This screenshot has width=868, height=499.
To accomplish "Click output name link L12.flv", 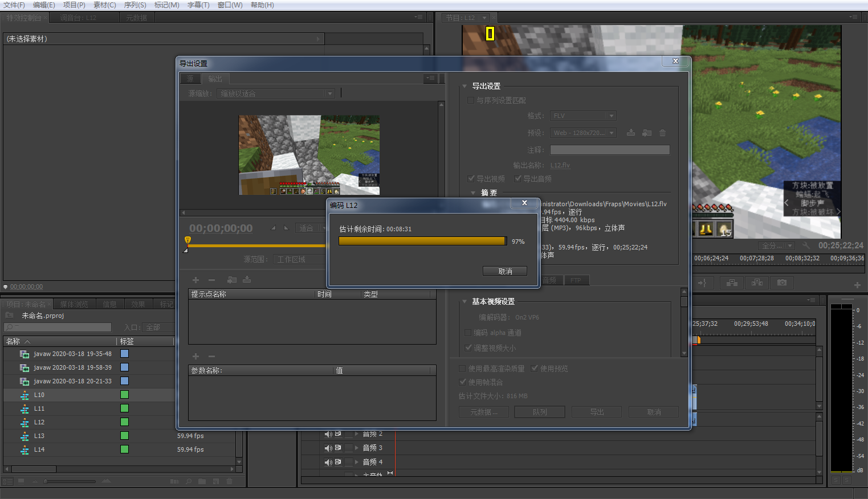I will (x=560, y=165).
